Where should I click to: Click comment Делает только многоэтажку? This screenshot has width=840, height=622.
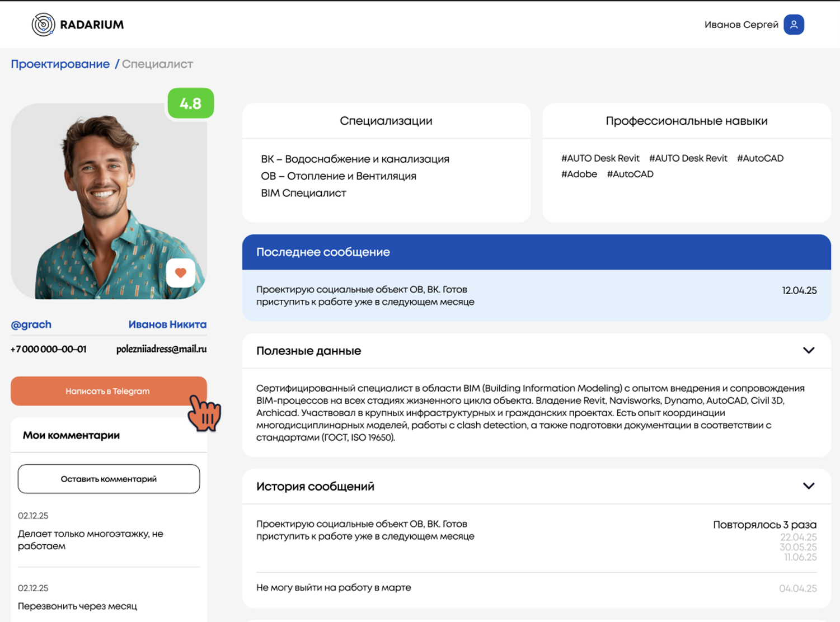click(91, 540)
